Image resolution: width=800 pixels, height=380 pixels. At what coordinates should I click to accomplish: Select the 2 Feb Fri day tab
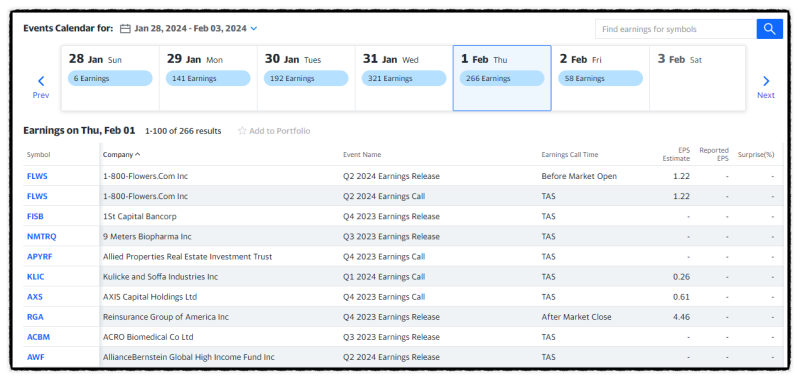601,78
